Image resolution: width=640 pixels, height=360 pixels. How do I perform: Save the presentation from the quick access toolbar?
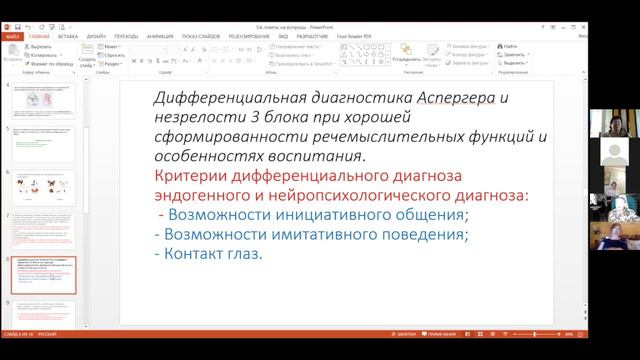point(18,27)
